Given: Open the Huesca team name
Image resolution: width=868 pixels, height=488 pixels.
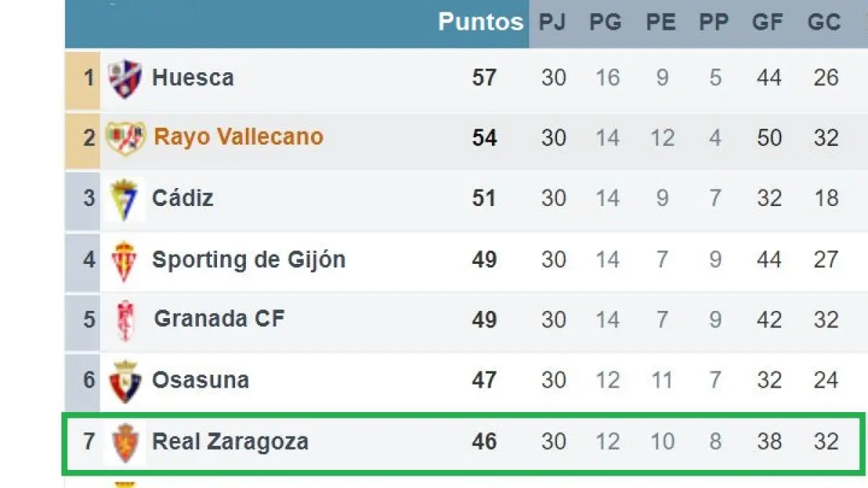Looking at the screenshot, I should coord(192,78).
